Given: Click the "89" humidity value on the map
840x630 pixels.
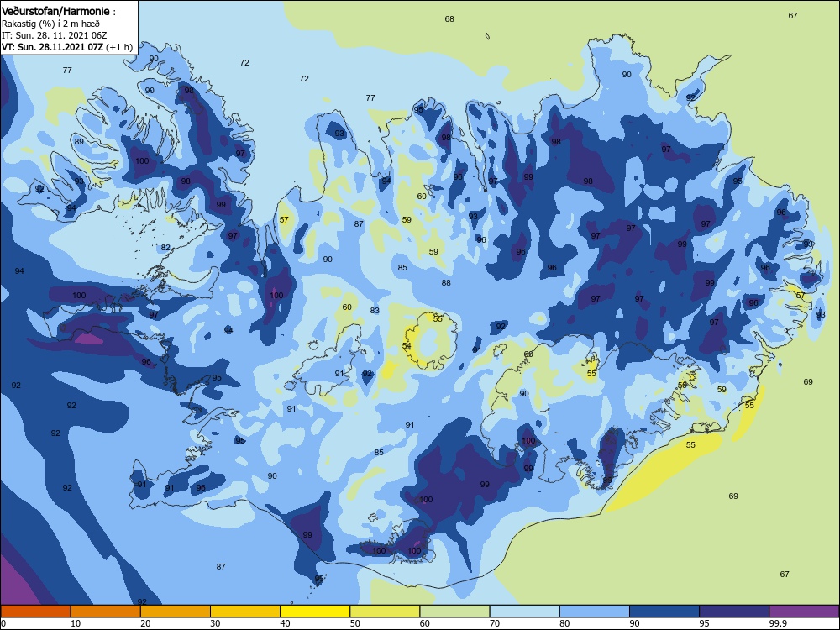Looking at the screenshot, I should (x=79, y=141).
